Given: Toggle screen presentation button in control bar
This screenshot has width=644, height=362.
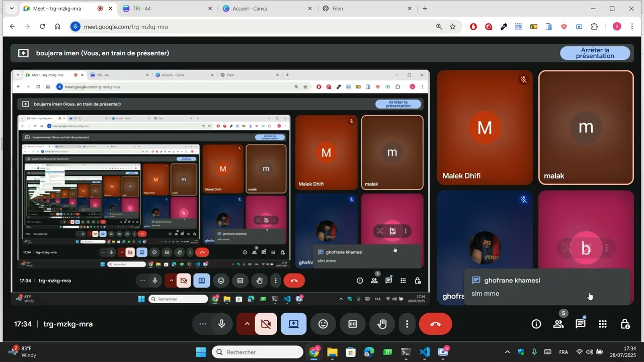Looking at the screenshot, I should (x=294, y=324).
